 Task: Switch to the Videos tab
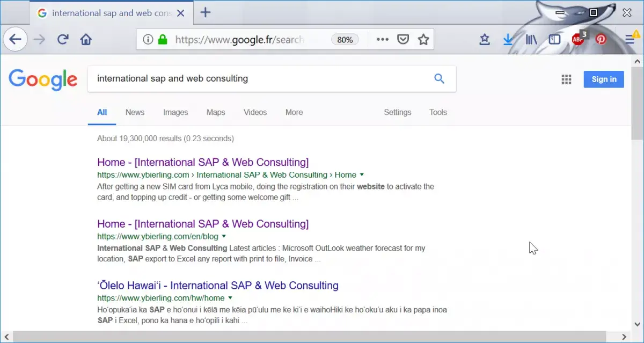pos(255,112)
